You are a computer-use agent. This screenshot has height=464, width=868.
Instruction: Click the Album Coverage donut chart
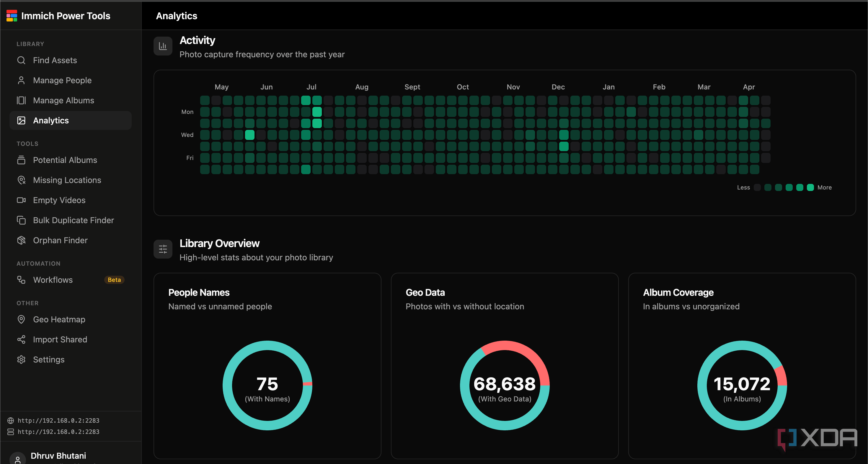point(742,385)
